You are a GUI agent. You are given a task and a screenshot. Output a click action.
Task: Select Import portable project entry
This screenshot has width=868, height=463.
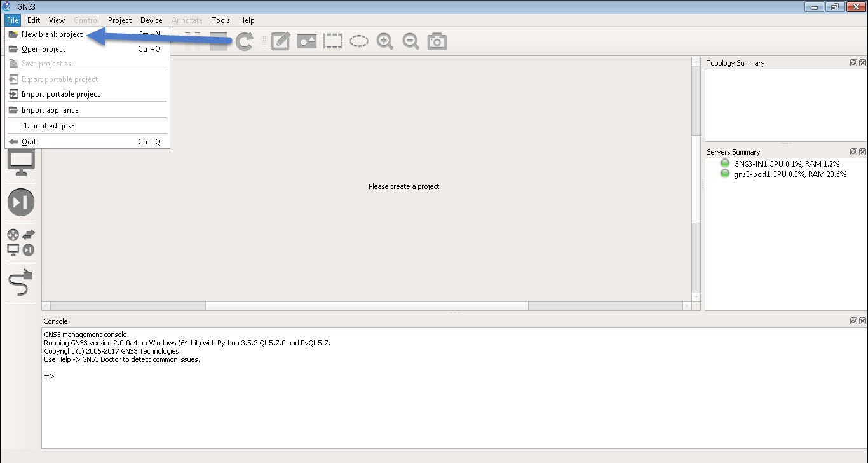pyautogui.click(x=87, y=94)
